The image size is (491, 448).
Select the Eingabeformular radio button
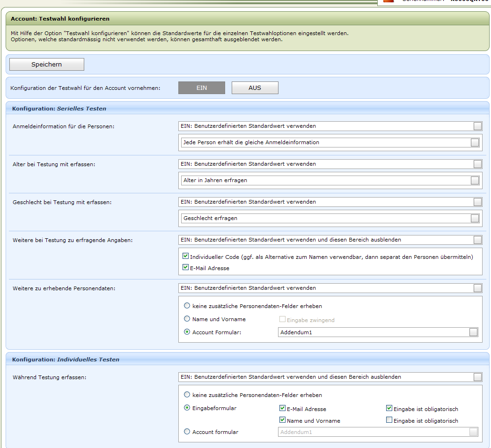click(187, 408)
